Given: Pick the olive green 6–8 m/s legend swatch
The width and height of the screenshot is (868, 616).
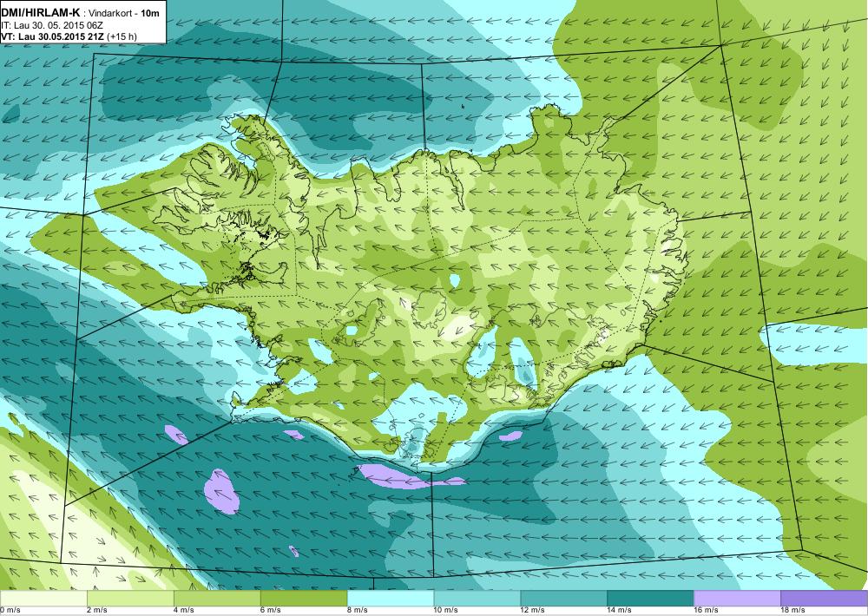Looking at the screenshot, I should 304,599.
